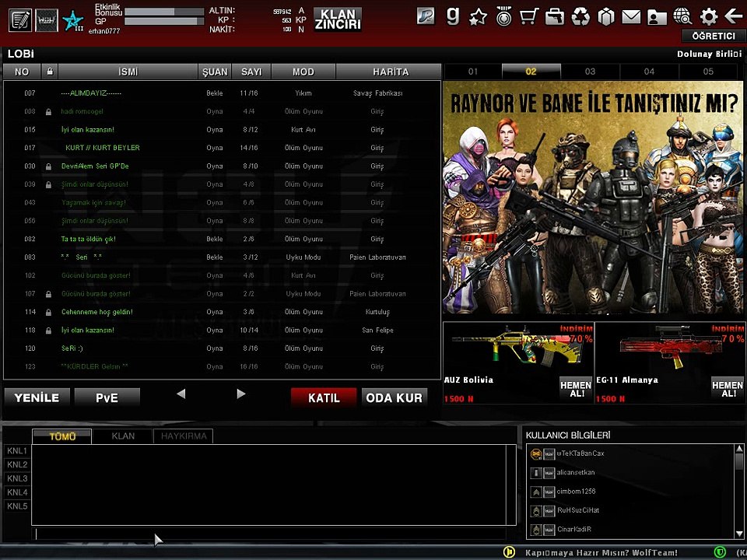This screenshot has height=560, width=747.
Task: Sort rooms by NO column
Action: click(x=22, y=72)
